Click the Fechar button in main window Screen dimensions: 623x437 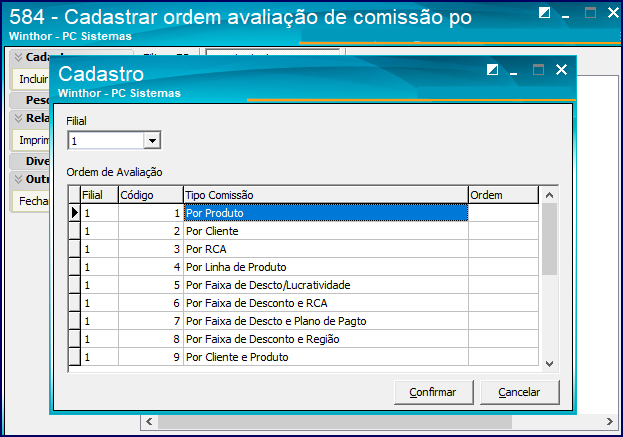pyautogui.click(x=31, y=201)
